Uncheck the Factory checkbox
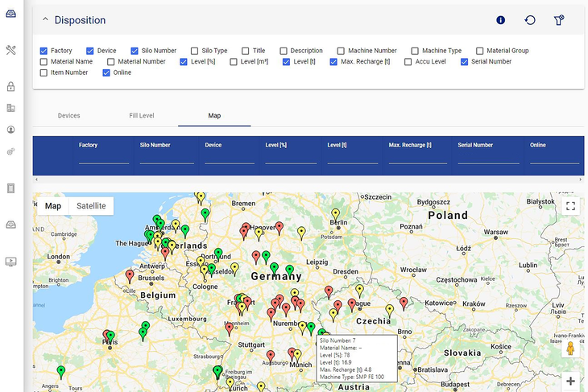Image resolution: width=588 pixels, height=392 pixels. (43, 51)
